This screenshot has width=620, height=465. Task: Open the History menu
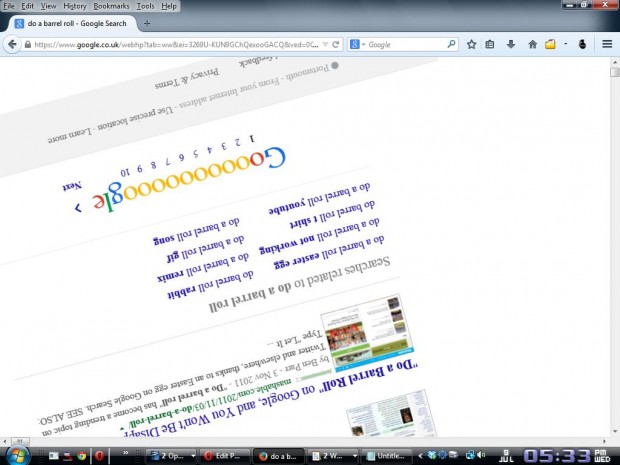tap(75, 6)
